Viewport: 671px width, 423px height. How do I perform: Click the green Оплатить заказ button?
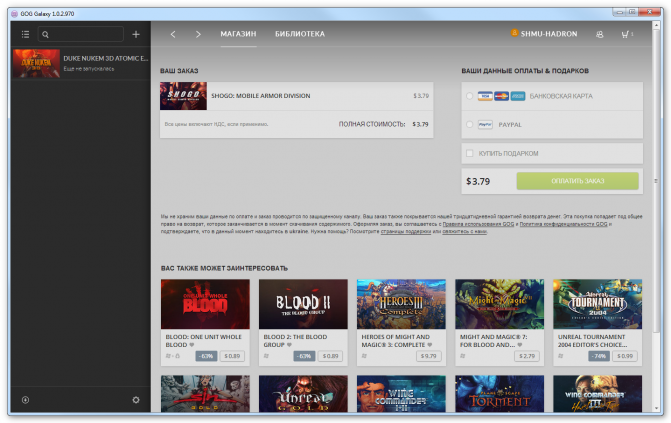point(577,181)
